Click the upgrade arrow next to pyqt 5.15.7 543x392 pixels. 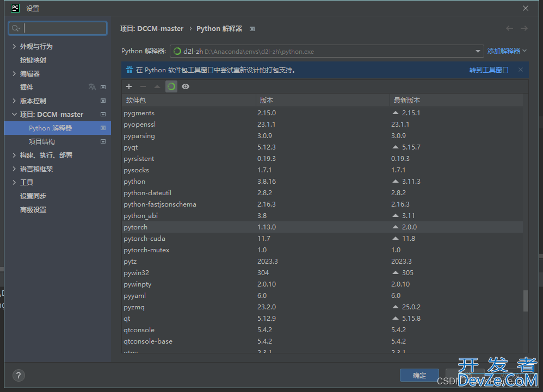(396, 147)
